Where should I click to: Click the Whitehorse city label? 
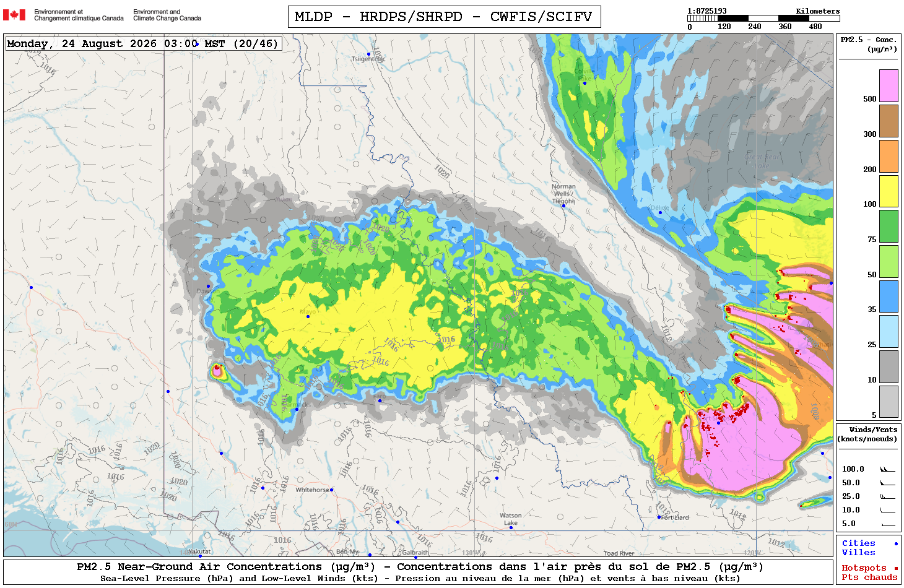[x=313, y=490]
